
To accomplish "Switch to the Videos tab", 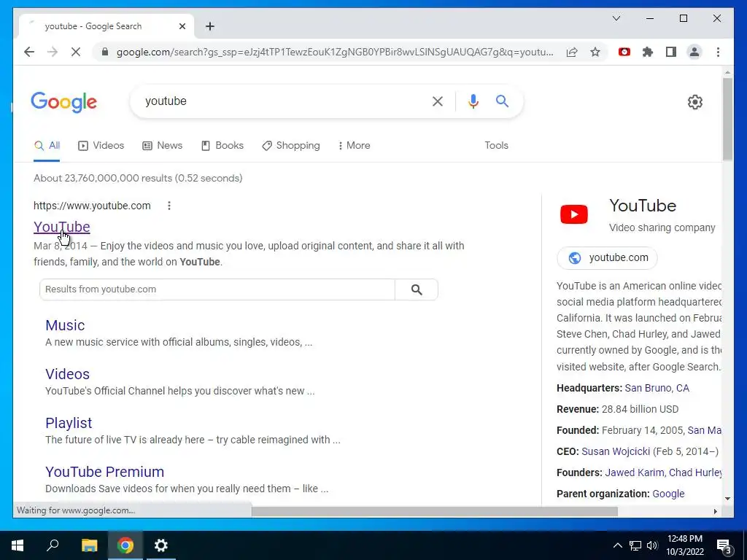I will click(101, 145).
